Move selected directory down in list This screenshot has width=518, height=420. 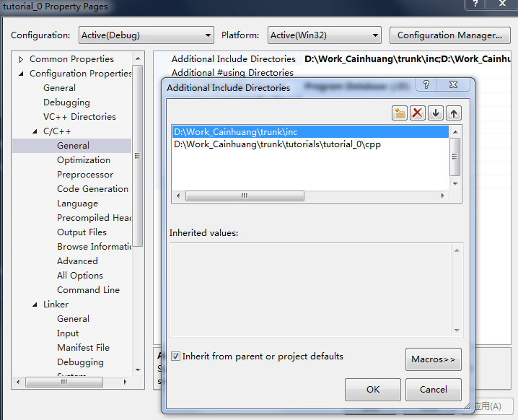click(436, 113)
